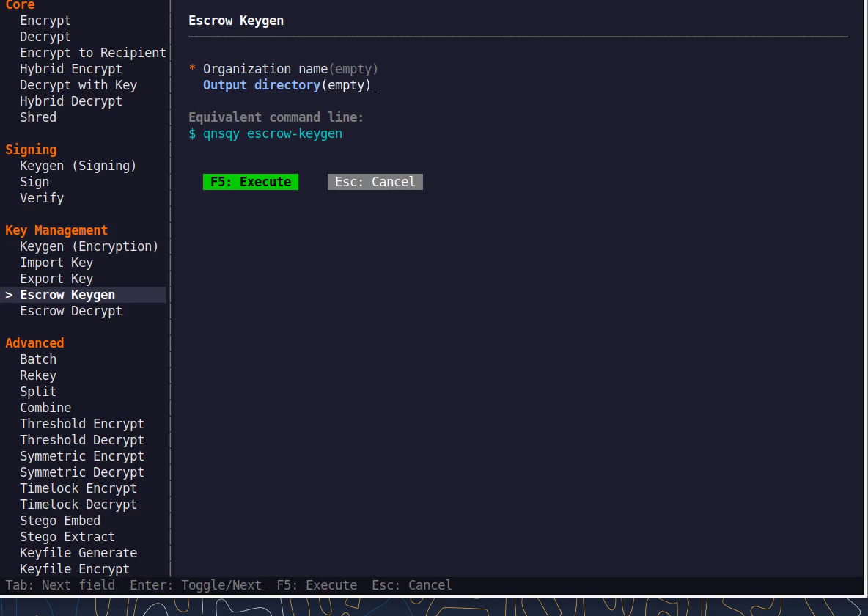Select Keygen (Signing)
868x616 pixels.
(78, 166)
